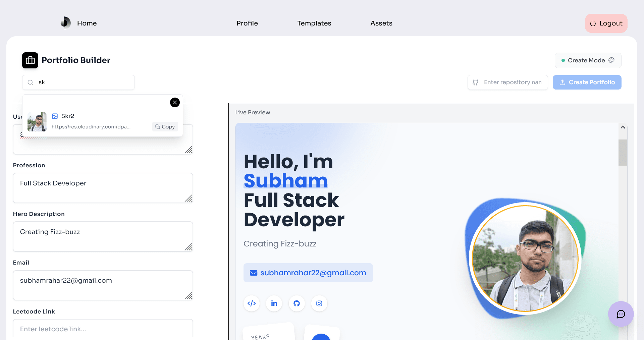
Task: Click the preview scrollbar up arrow
Action: point(623,127)
